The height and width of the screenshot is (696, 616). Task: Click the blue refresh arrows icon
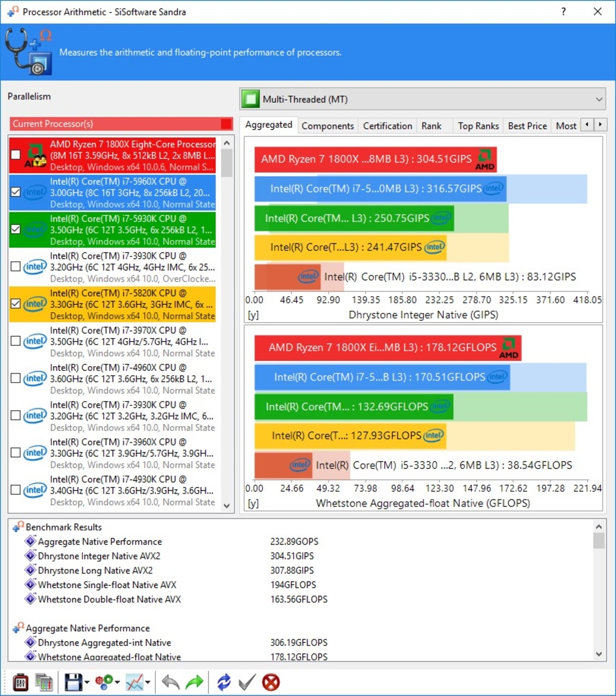224,682
